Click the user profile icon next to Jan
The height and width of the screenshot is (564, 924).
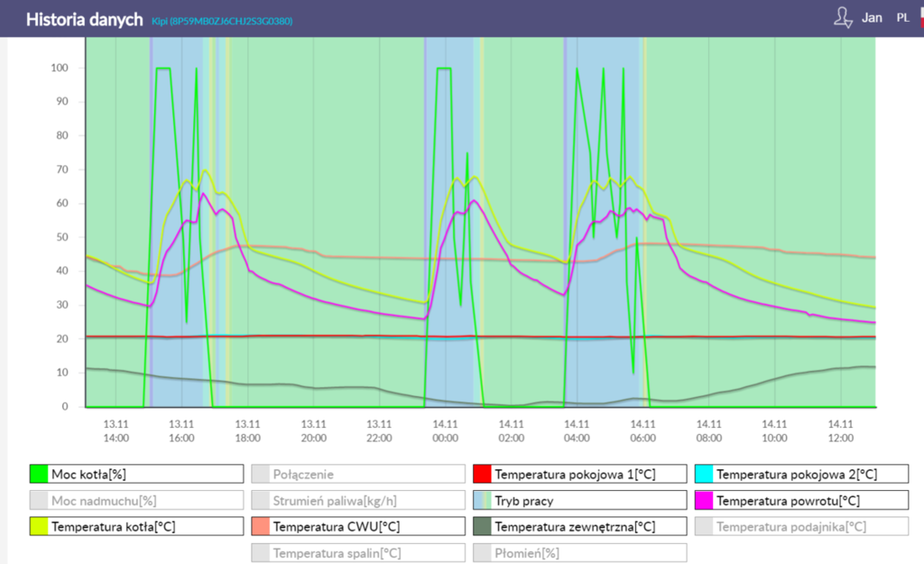point(843,18)
